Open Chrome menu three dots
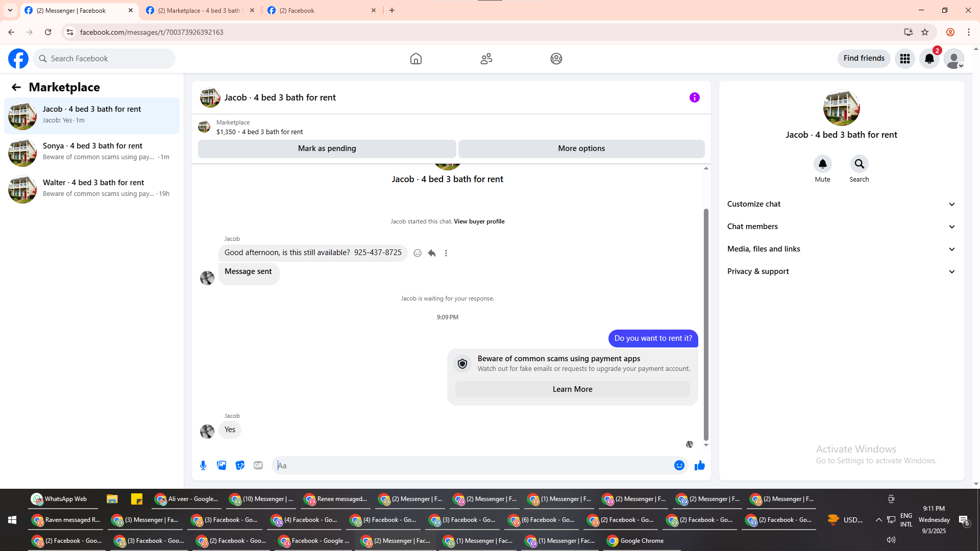Screen dimensions: 980x551 [x=969, y=32]
